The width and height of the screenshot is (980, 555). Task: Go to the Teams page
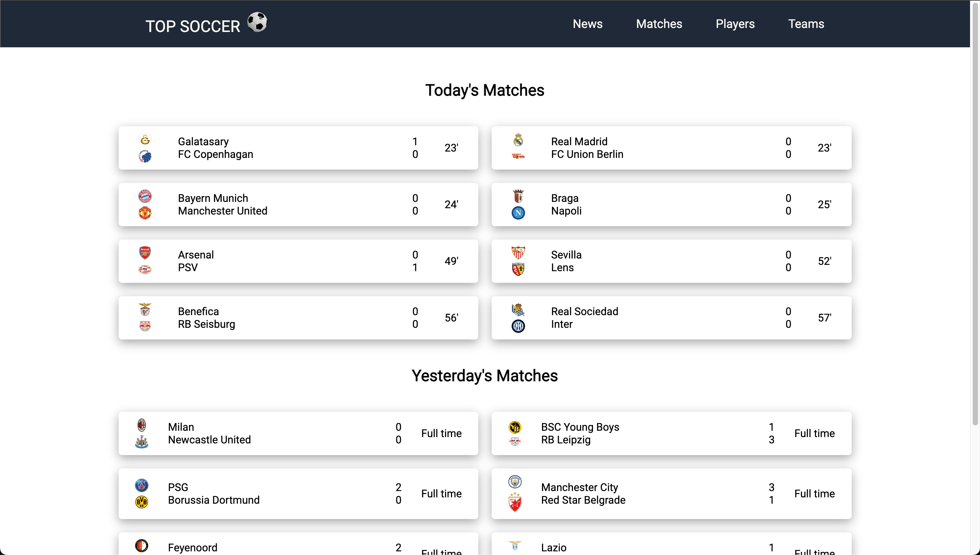tap(806, 24)
